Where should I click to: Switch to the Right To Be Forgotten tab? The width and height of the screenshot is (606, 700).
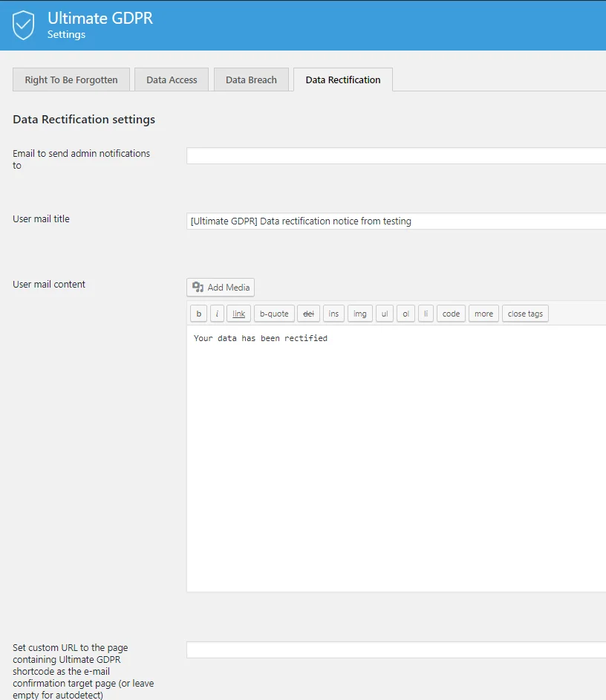(71, 79)
